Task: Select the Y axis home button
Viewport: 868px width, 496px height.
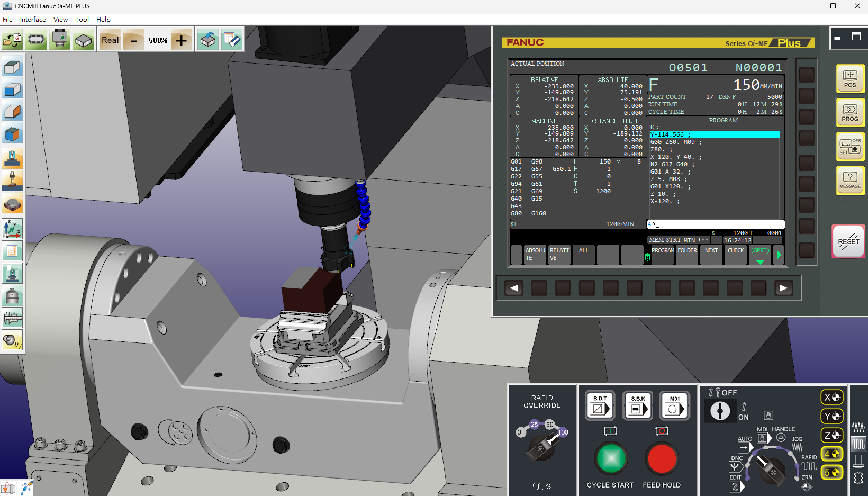Action: click(x=832, y=416)
